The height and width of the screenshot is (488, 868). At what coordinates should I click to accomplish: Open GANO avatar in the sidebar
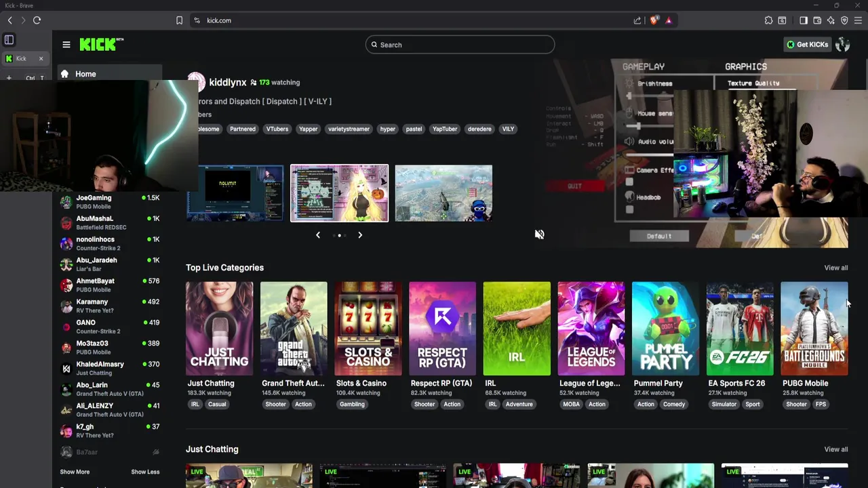[x=66, y=327]
